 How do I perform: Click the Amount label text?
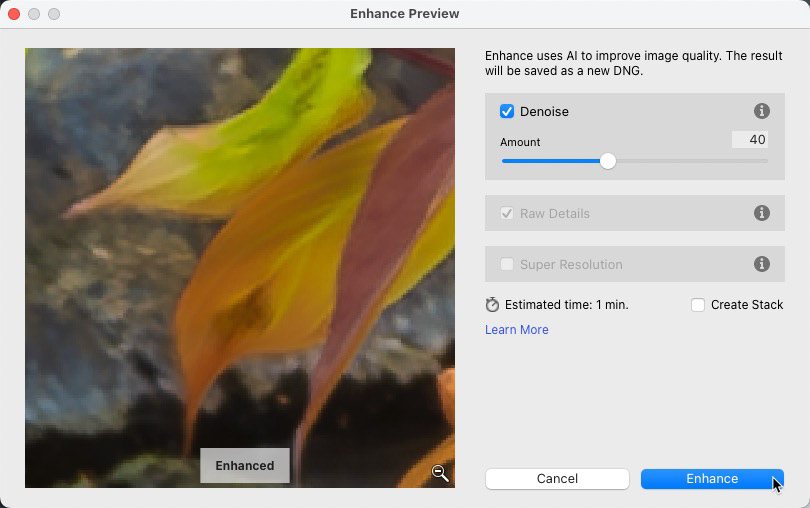tap(520, 142)
